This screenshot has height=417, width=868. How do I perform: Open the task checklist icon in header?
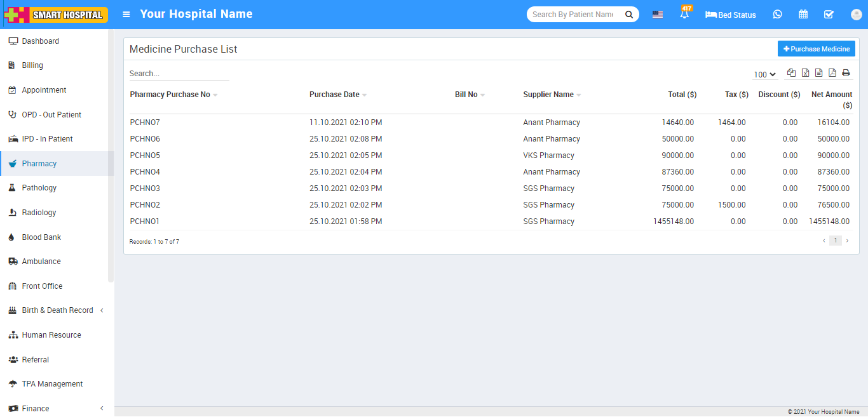(829, 14)
